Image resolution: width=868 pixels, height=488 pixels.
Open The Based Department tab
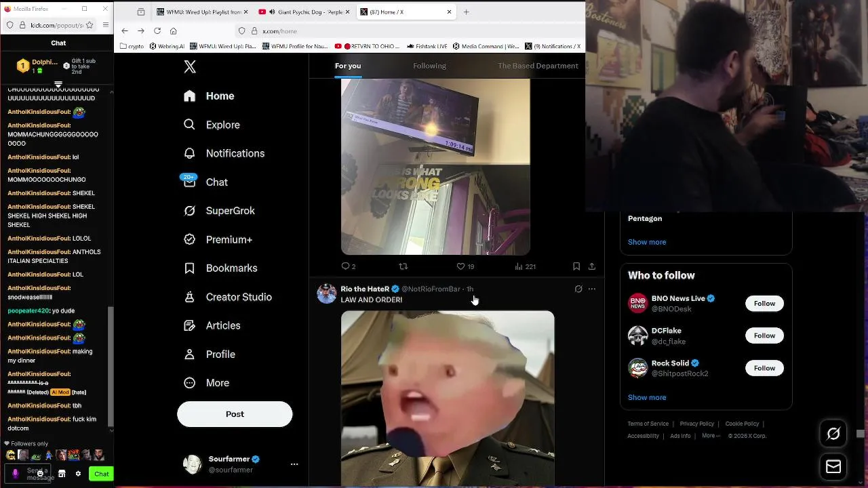click(538, 66)
